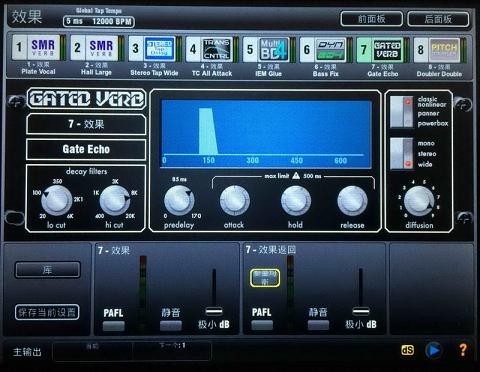Screen dimensions: 480x372
Task: Click the dS icon in bottom bar
Action: [x=407, y=350]
